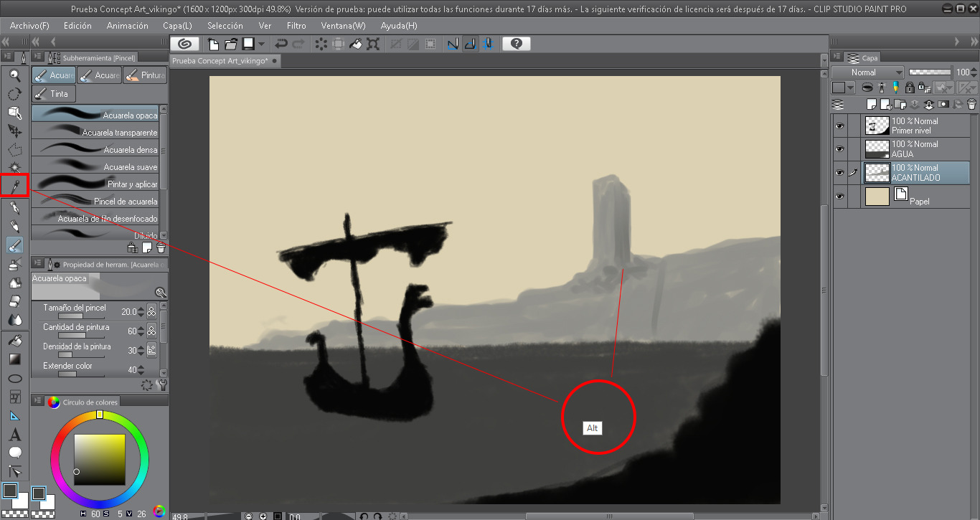Toggle clip to layer below icon
This screenshot has height=520, width=980.
pyautogui.click(x=867, y=88)
